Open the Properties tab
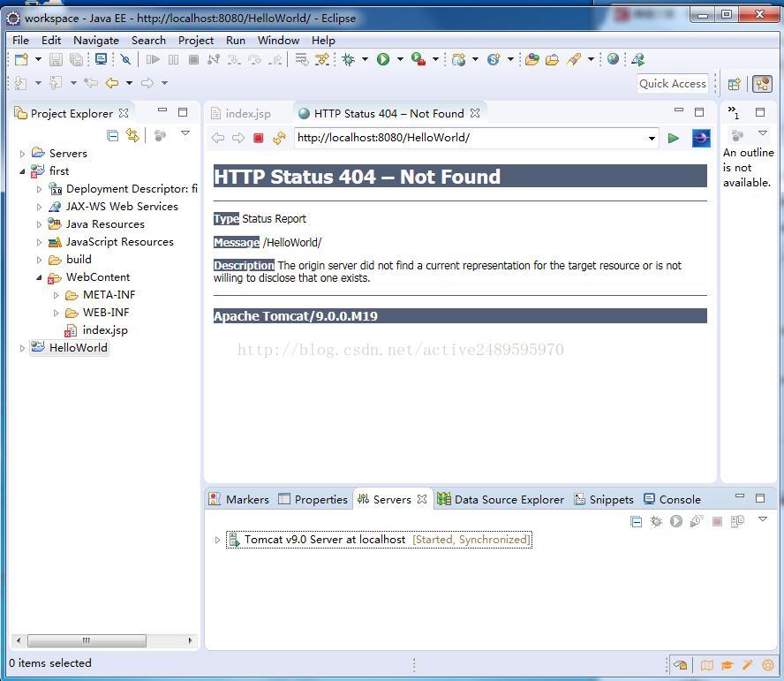 click(313, 499)
